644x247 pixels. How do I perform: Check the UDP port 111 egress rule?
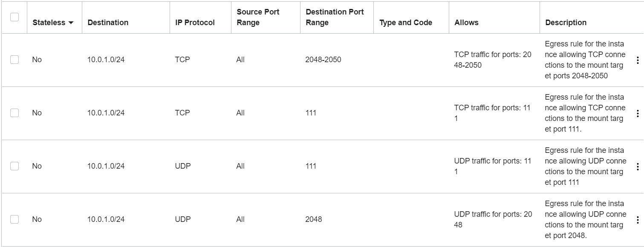point(14,166)
